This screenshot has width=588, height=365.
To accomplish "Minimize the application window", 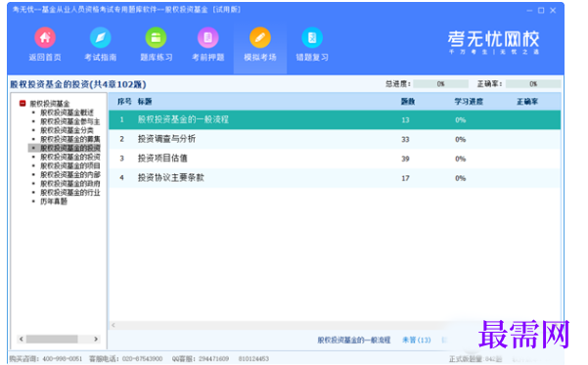I will pos(529,11).
